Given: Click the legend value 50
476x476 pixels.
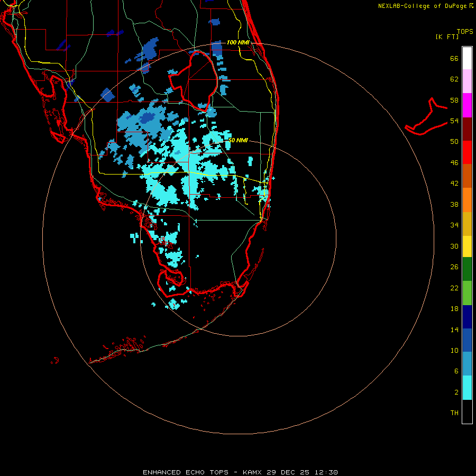Looking at the screenshot, I should (454, 141).
